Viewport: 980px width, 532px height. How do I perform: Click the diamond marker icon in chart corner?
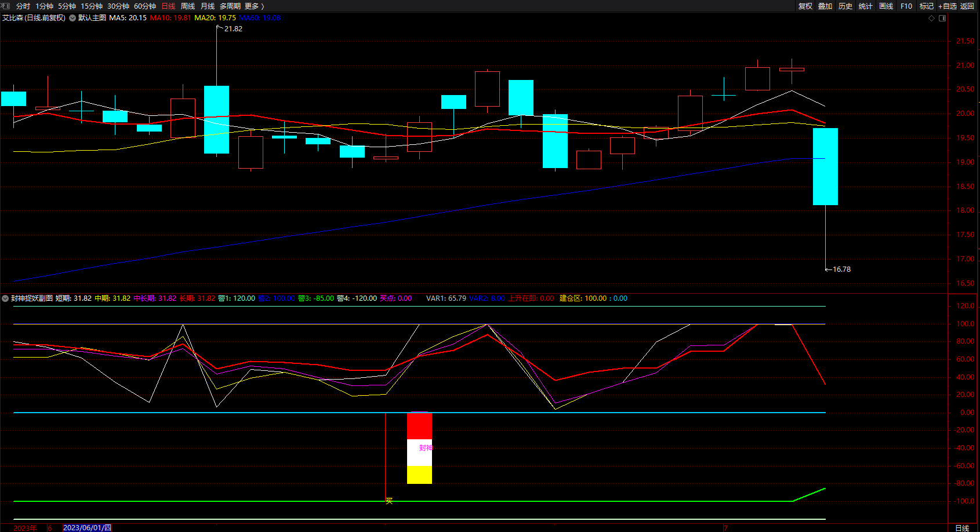tap(932, 18)
